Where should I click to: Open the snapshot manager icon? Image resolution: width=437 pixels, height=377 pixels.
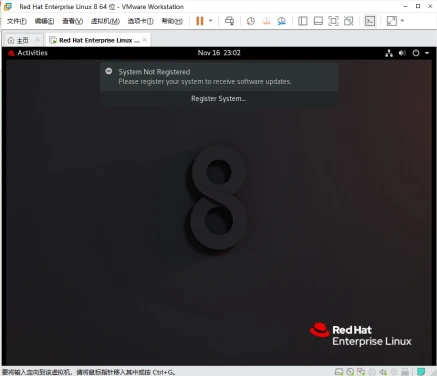coord(281,21)
